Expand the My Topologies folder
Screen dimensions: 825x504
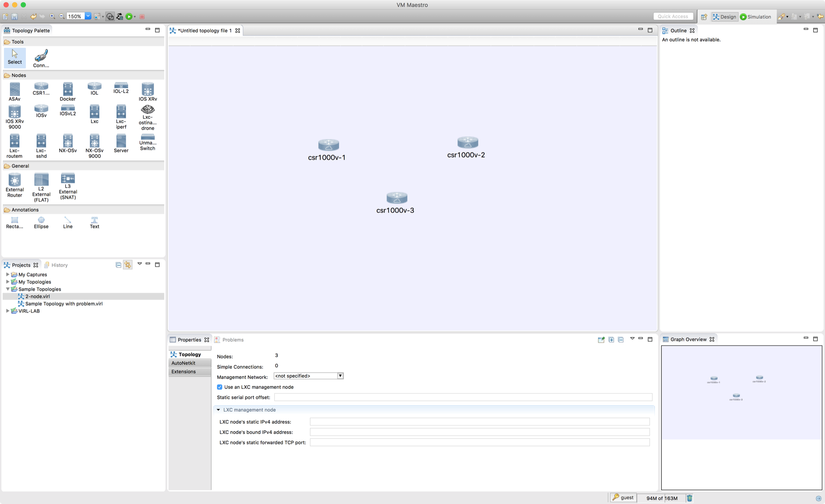pos(8,282)
